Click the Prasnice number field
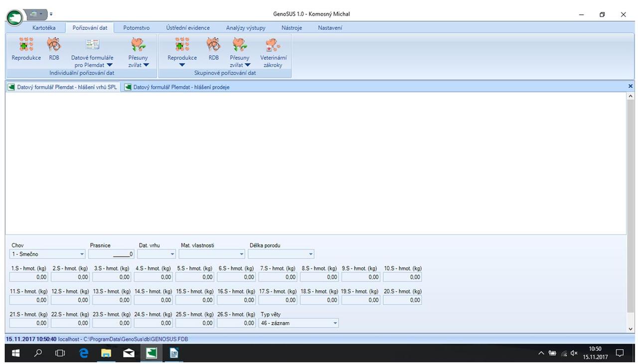Viewport: 638px width, 364px height. pyautogui.click(x=112, y=254)
